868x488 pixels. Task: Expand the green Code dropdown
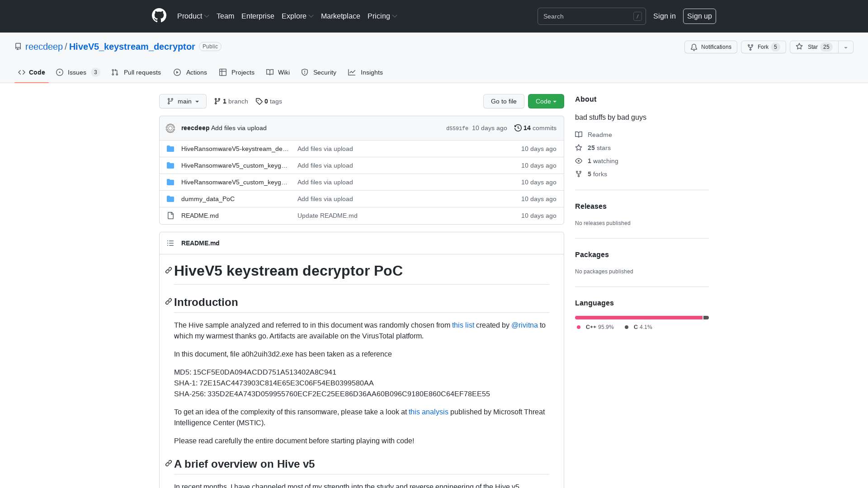click(x=546, y=101)
